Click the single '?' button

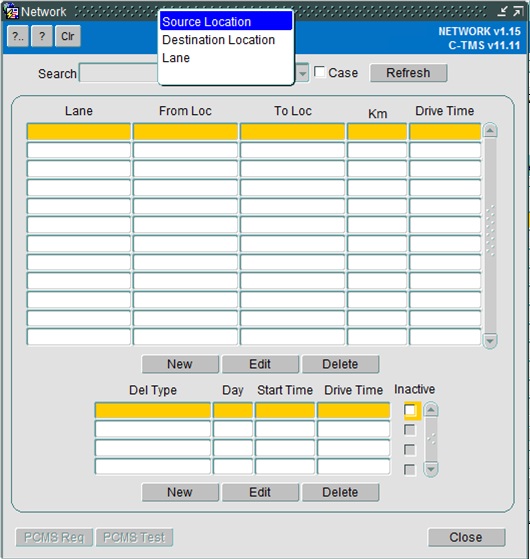click(x=42, y=36)
